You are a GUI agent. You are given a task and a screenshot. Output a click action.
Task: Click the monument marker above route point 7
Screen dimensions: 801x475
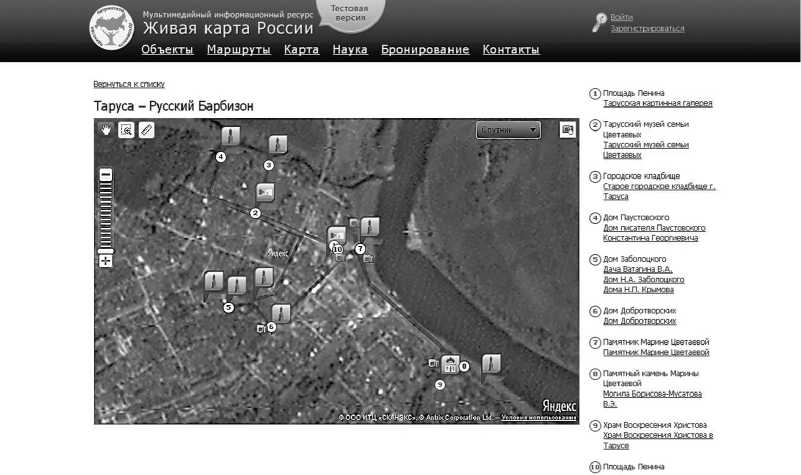point(370,226)
